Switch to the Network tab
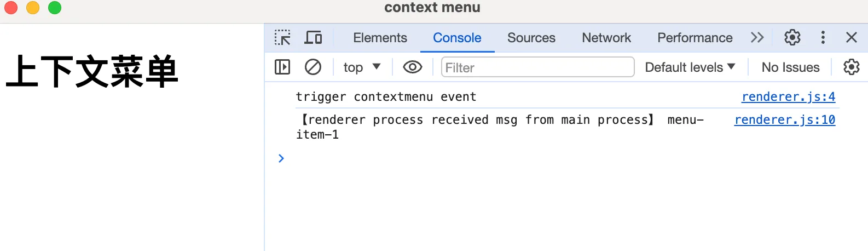Viewport: 868px width, 251px height. coord(606,38)
